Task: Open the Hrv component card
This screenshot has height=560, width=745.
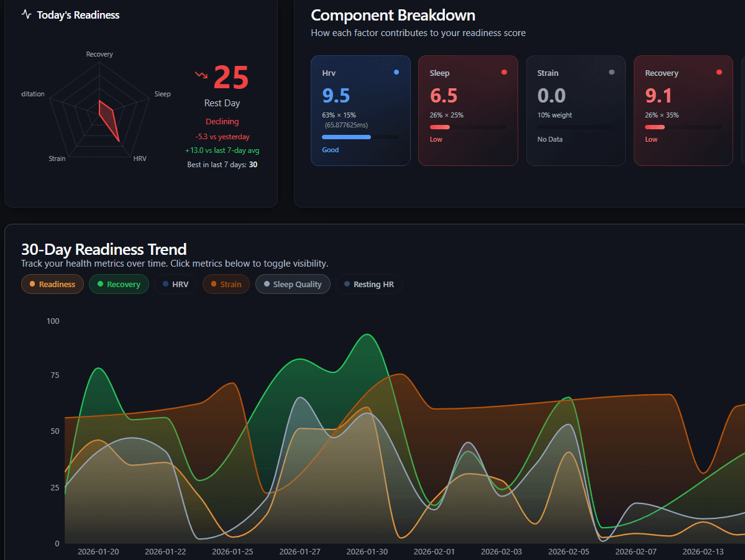Action: click(x=360, y=110)
